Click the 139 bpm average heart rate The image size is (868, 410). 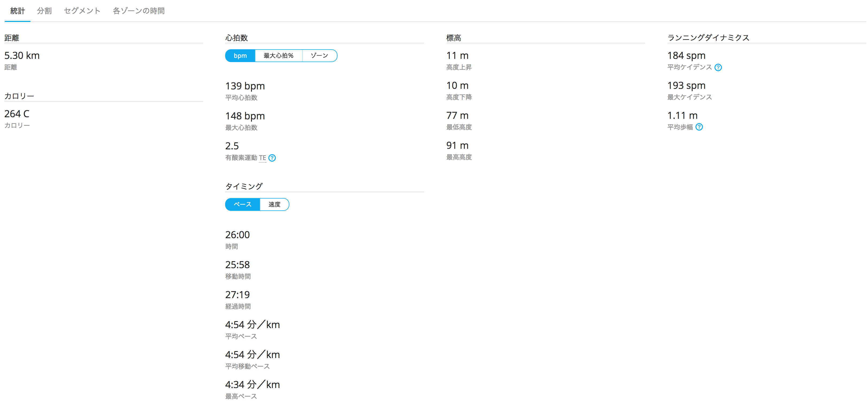245,86
